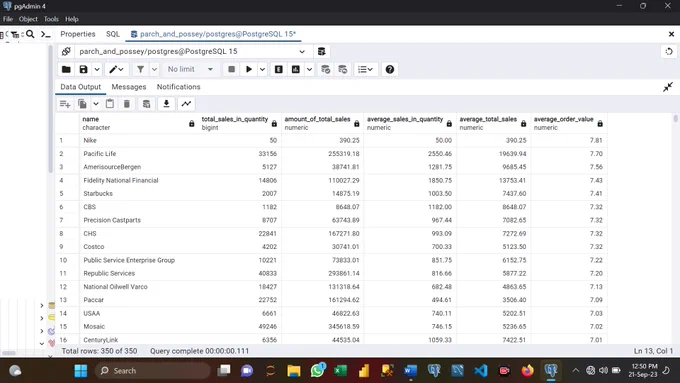Open execute options dropdown arrow

coord(262,69)
